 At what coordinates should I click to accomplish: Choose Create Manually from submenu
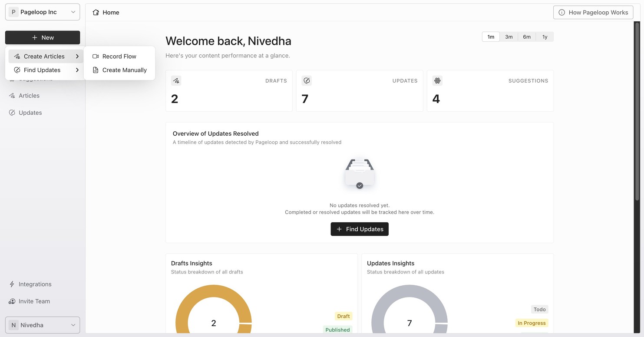[119, 70]
